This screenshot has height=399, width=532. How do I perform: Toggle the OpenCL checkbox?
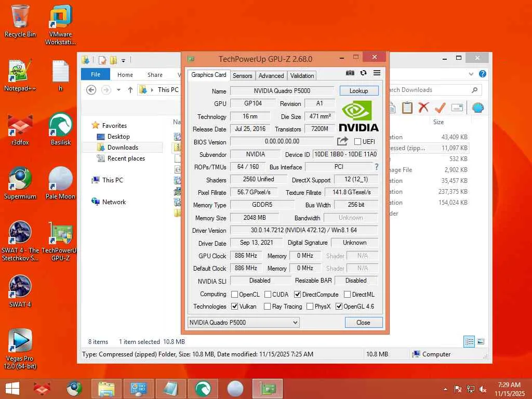click(234, 294)
